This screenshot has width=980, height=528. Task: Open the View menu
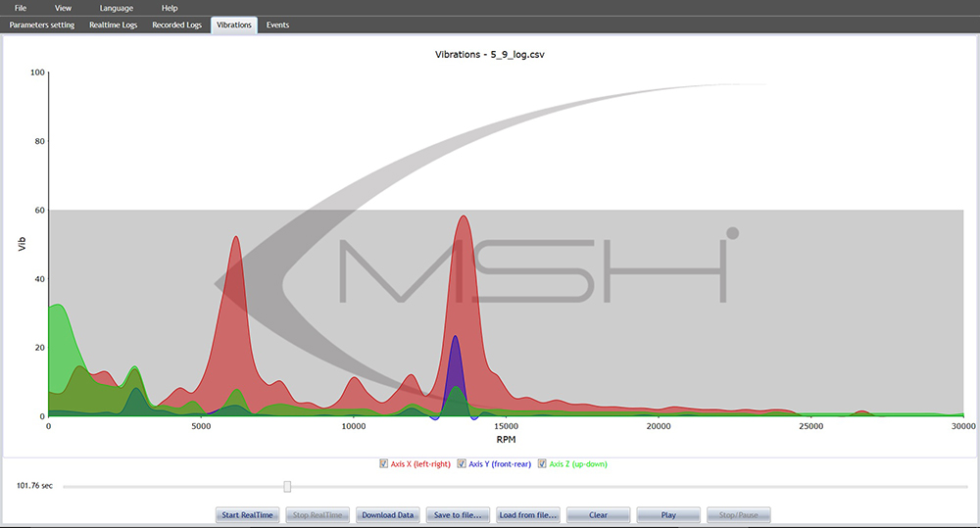(x=63, y=8)
